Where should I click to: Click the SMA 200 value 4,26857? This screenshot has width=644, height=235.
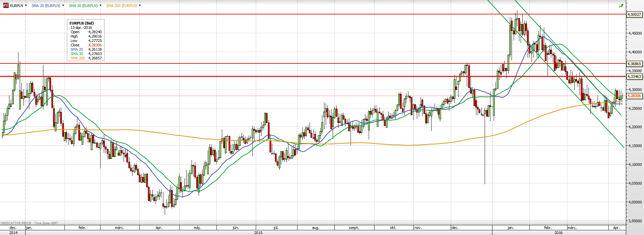(x=95, y=58)
